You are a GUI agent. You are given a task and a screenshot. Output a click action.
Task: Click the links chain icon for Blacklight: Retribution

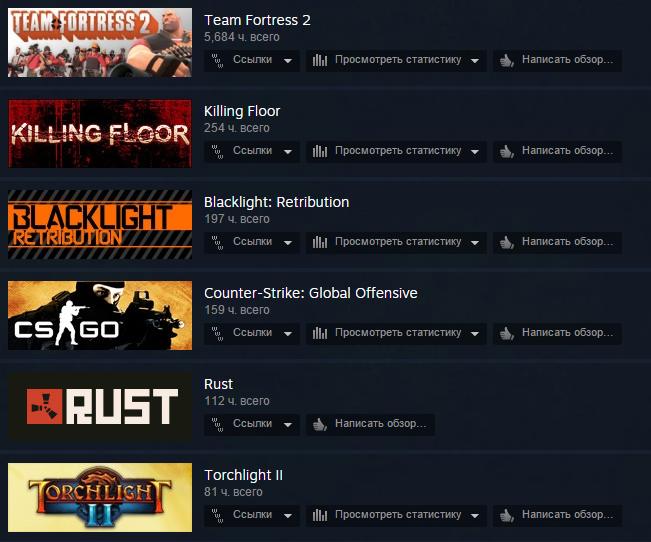click(x=217, y=243)
